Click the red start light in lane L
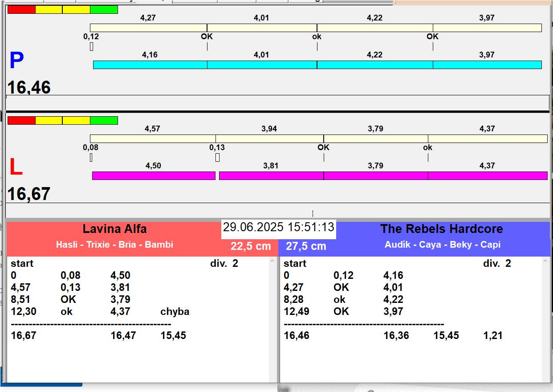Screen dimensions: 553x392 [21, 121]
